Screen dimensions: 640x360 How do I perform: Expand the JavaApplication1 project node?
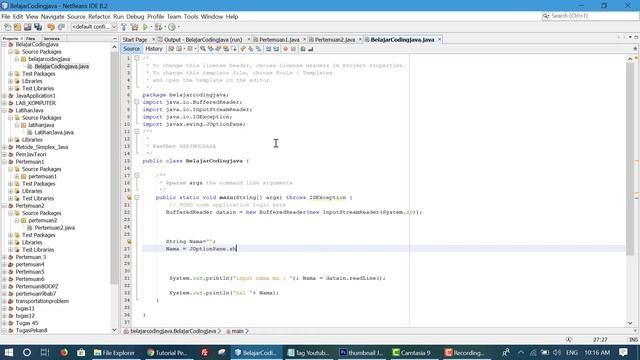[x=4, y=96]
